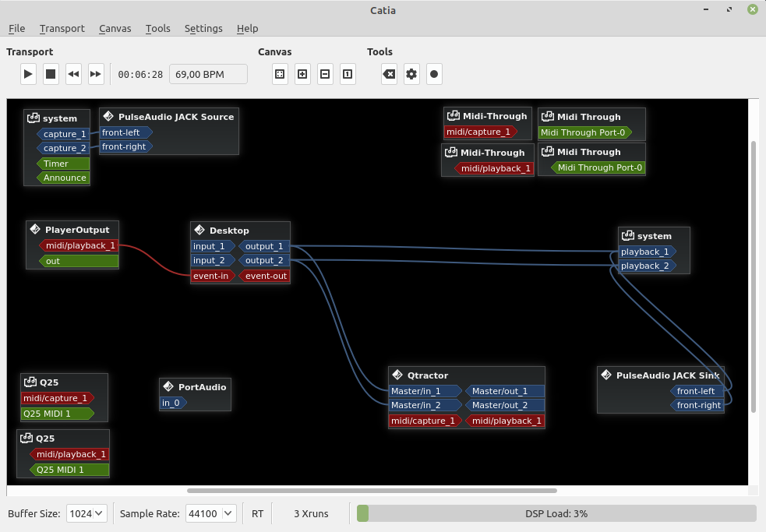Click the canvas horizontal scrollbar

[372, 491]
